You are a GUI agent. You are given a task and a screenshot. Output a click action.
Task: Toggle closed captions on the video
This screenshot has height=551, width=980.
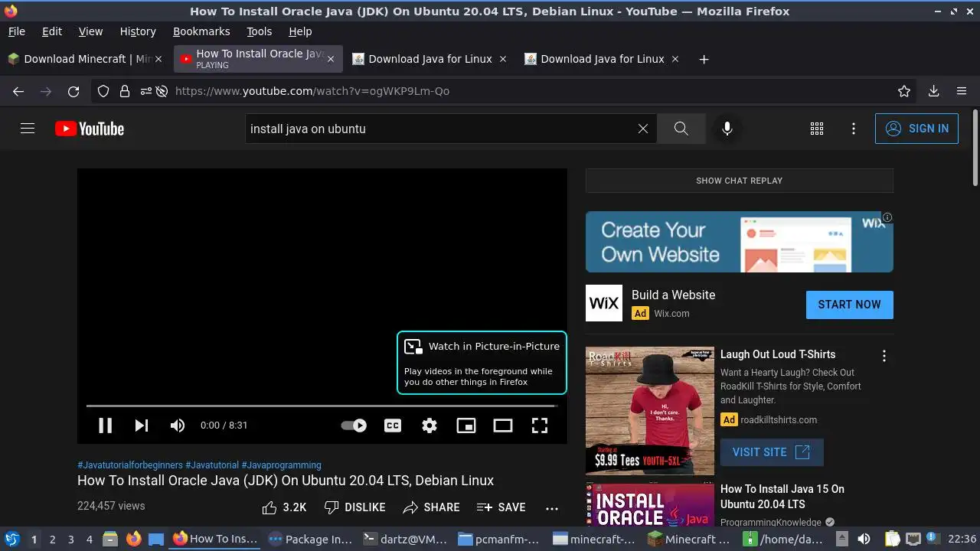click(393, 425)
